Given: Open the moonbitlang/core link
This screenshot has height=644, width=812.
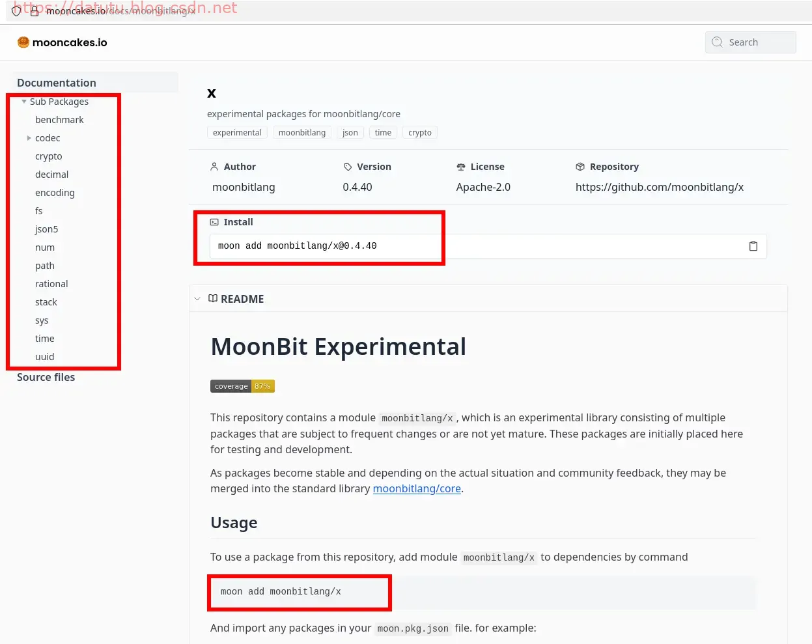Looking at the screenshot, I should (417, 489).
